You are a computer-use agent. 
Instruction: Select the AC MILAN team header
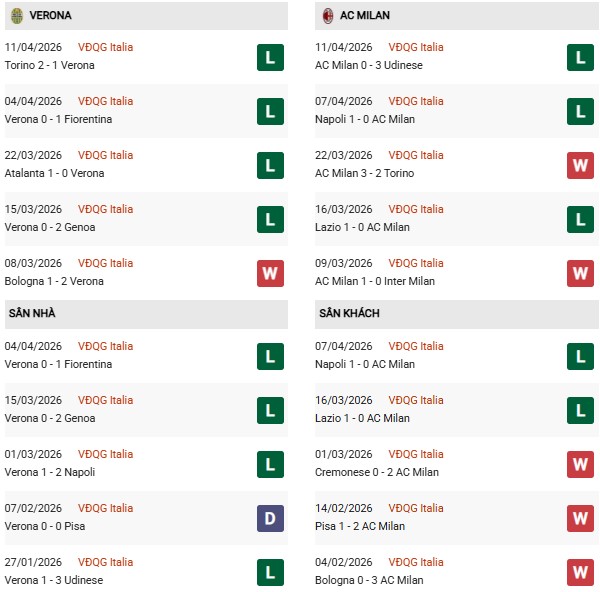click(365, 16)
